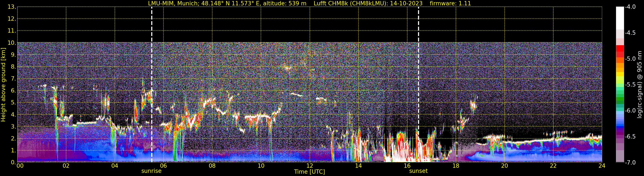Click the Height above ground [km] axis title
The width and height of the screenshot is (644, 176).
[x=3, y=85]
